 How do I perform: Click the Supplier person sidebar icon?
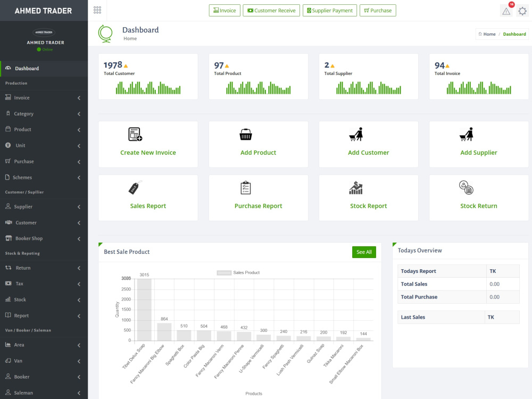(8, 206)
